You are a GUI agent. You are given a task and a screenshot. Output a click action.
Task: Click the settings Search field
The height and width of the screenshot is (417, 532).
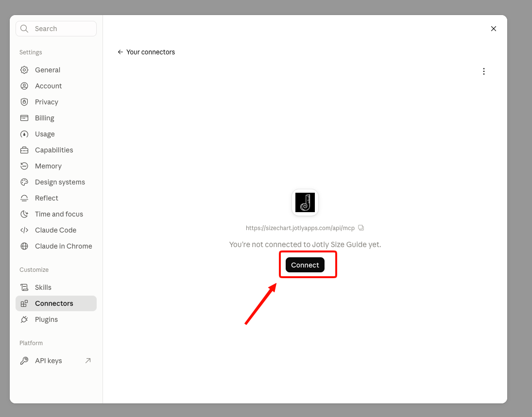pos(56,29)
